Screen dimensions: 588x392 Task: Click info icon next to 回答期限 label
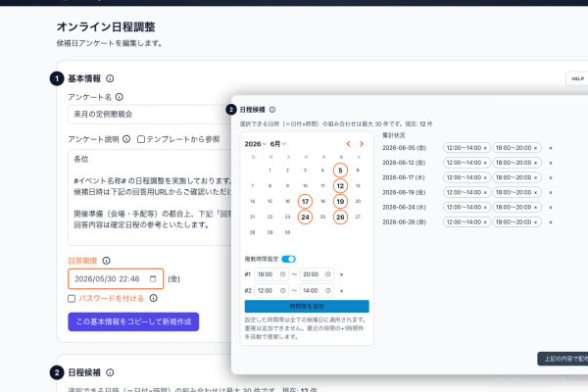(x=107, y=261)
